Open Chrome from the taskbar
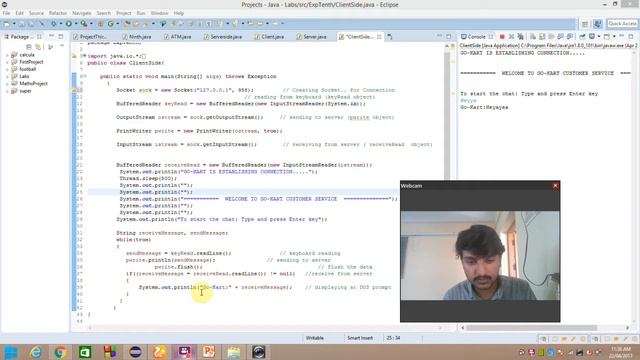Screen dimensions: 640x360 point(60,352)
